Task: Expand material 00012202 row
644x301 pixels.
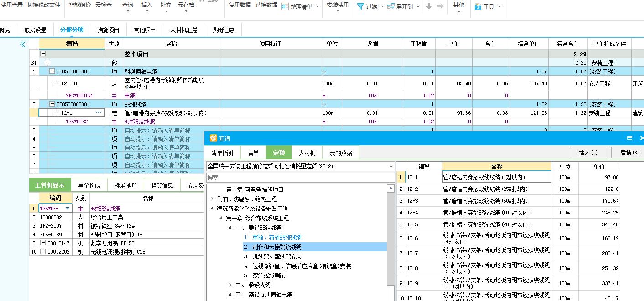Action: 43,252
